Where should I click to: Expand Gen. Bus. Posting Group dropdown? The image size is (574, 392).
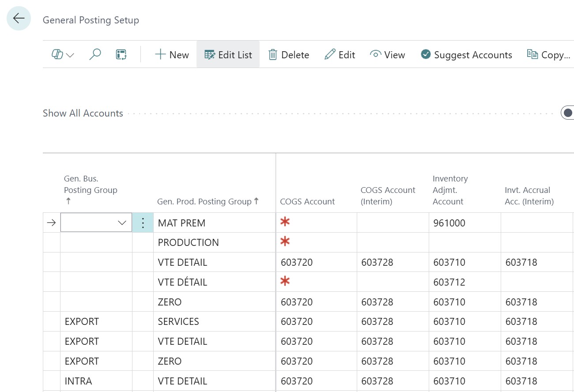tap(122, 223)
